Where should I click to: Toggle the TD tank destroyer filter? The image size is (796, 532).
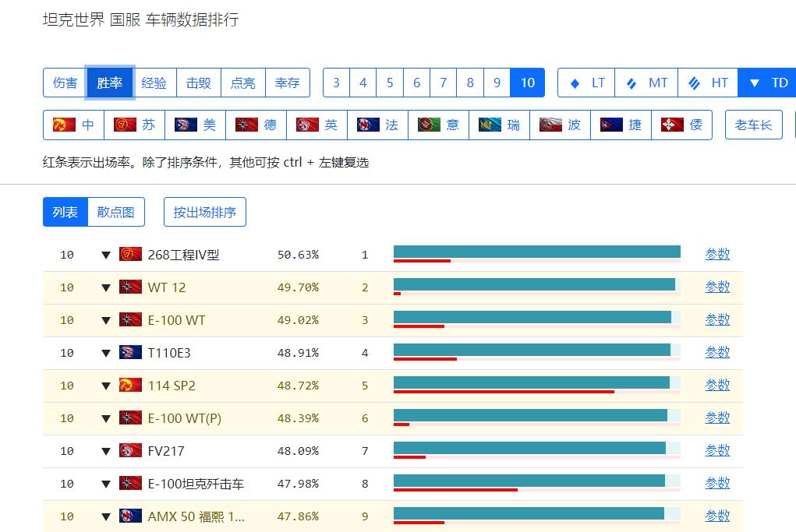(769, 82)
